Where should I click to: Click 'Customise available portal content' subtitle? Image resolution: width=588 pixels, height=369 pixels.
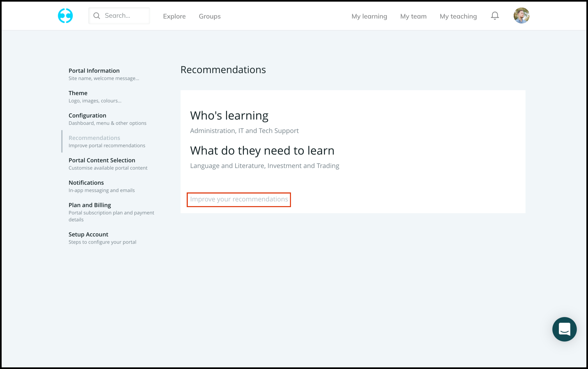coord(108,168)
